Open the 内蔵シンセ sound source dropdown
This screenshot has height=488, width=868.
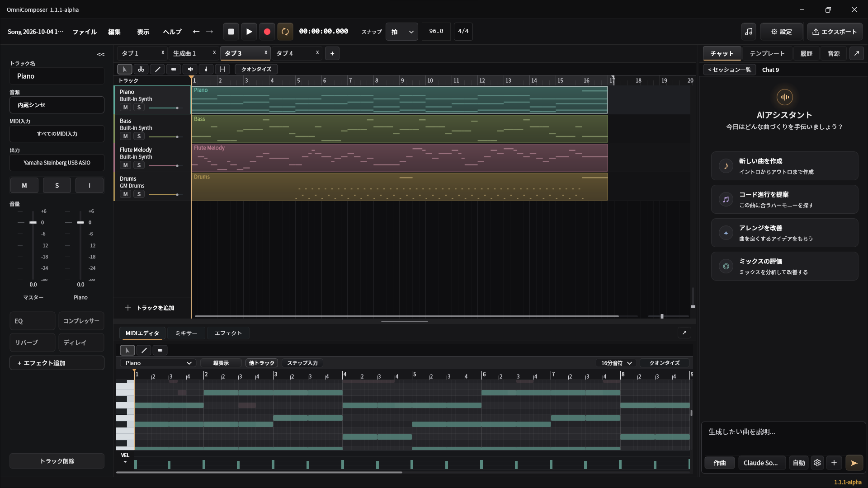pos(57,105)
